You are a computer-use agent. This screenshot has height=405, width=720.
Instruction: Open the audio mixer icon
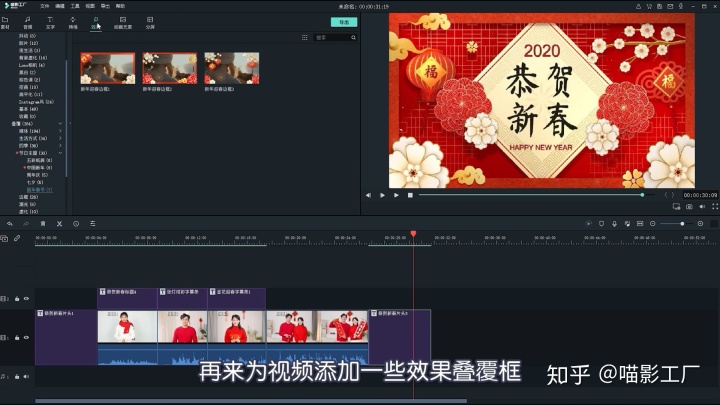tap(627, 224)
